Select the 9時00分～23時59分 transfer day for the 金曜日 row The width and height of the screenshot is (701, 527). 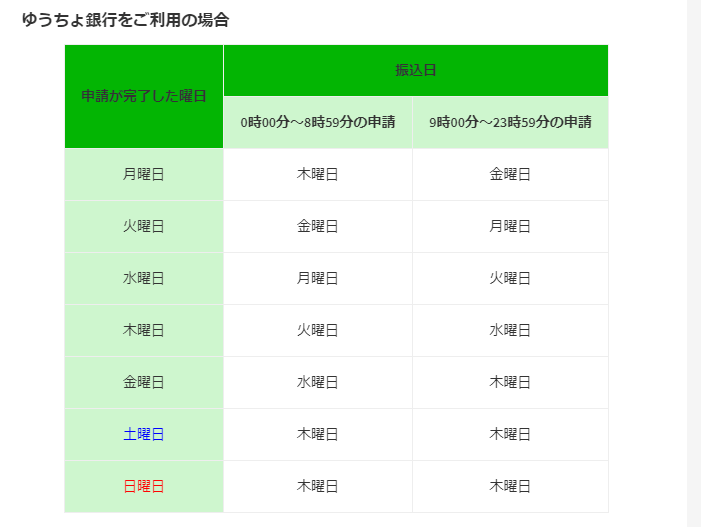coord(510,382)
